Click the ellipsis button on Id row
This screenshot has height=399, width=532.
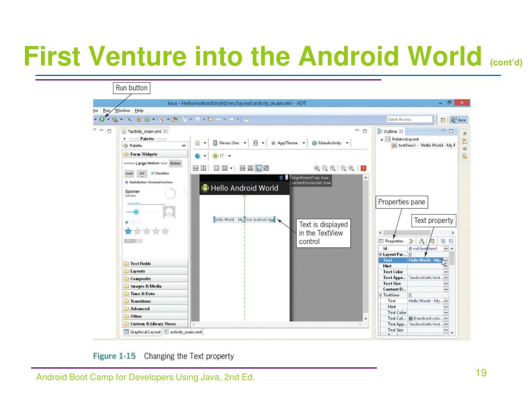pyautogui.click(x=446, y=249)
